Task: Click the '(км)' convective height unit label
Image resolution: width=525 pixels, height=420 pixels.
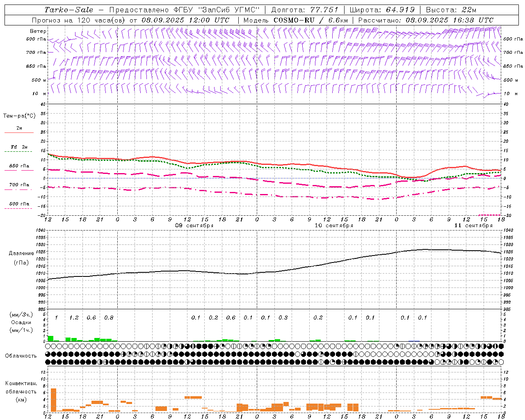Action: coord(21,399)
